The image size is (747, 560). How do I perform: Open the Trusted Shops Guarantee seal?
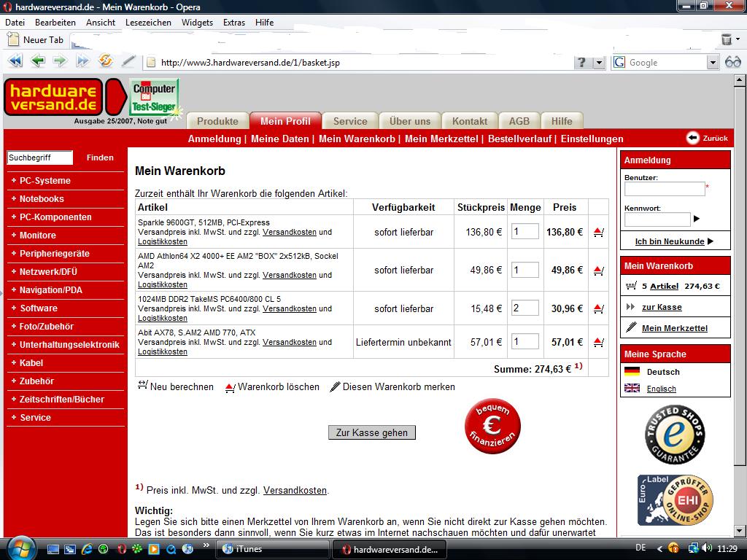tap(675, 435)
